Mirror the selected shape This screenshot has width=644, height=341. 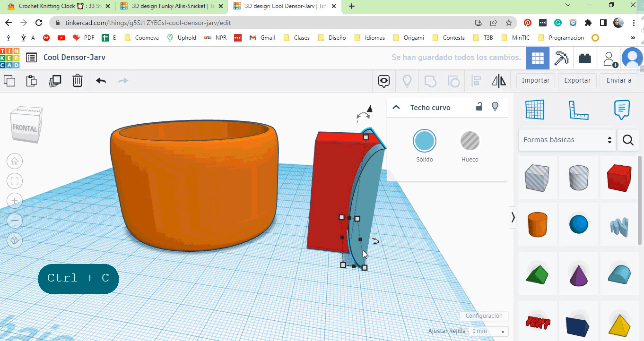[x=498, y=81]
